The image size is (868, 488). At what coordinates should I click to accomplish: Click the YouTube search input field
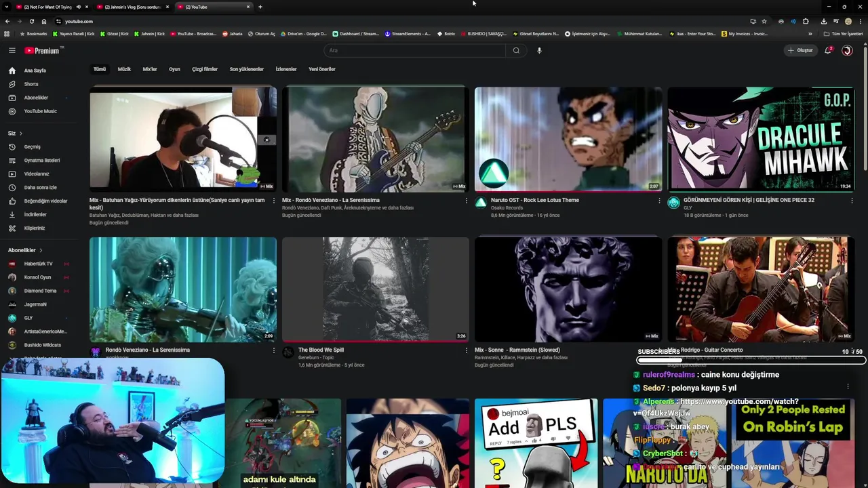[415, 50]
